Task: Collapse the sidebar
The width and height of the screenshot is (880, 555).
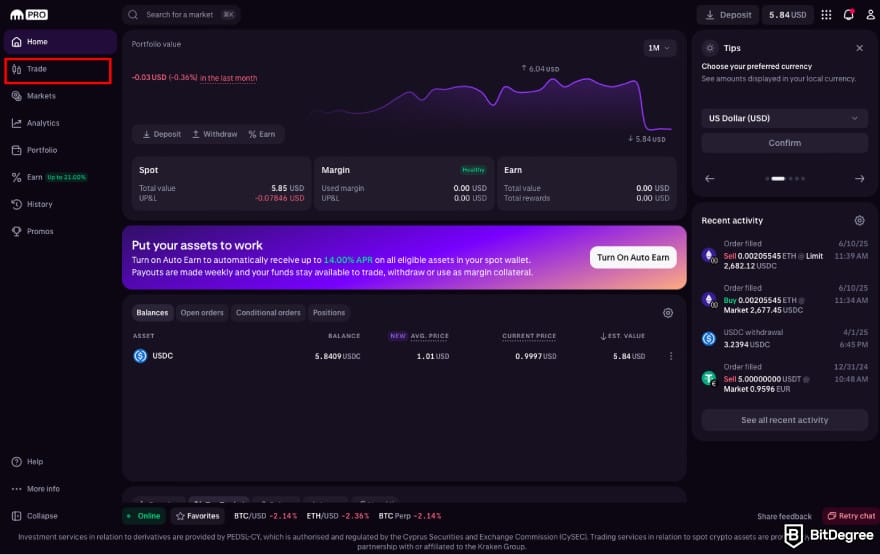Action: (x=60, y=516)
